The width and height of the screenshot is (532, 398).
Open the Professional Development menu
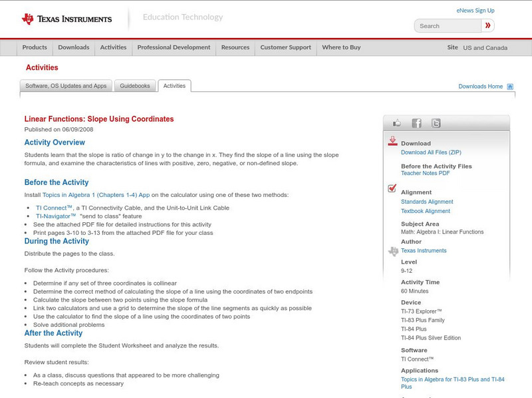tap(174, 47)
